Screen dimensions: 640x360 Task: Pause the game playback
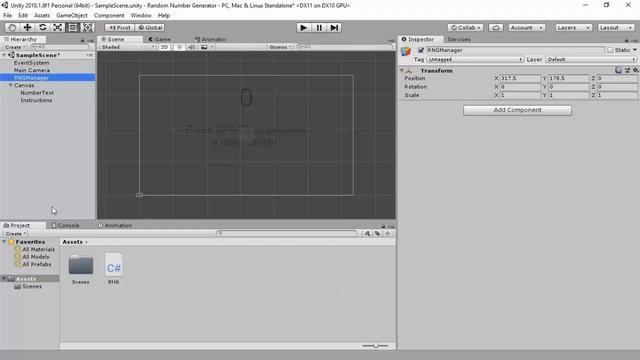[319, 27]
